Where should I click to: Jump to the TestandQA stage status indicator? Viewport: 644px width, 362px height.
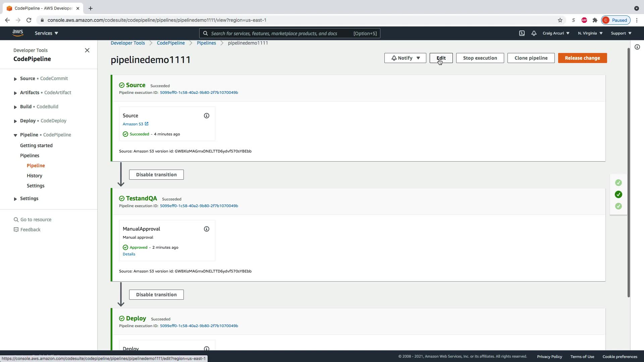tap(618, 194)
